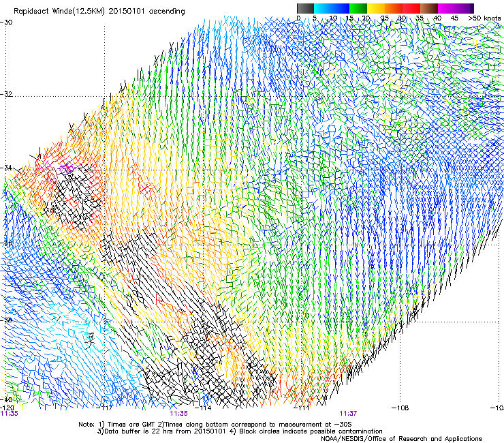Click the gray 0–5 knots legend swatch
The width and height of the screenshot is (504, 443).
(305, 8)
